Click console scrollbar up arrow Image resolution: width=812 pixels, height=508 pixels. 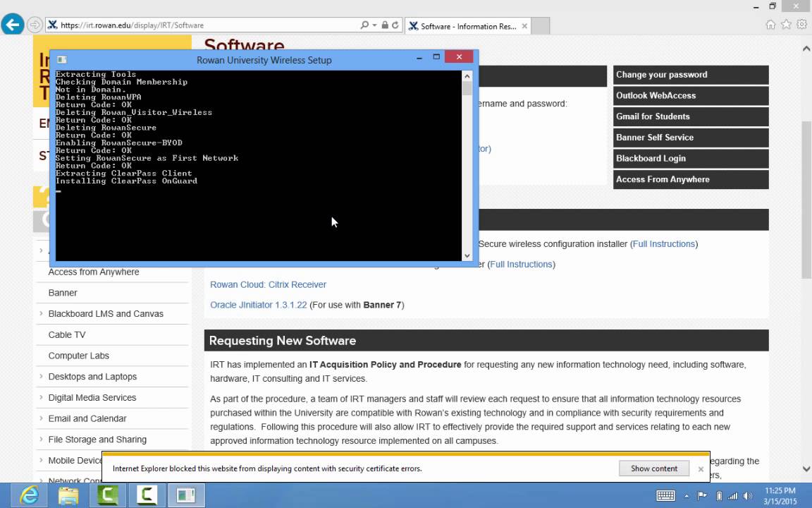point(467,76)
